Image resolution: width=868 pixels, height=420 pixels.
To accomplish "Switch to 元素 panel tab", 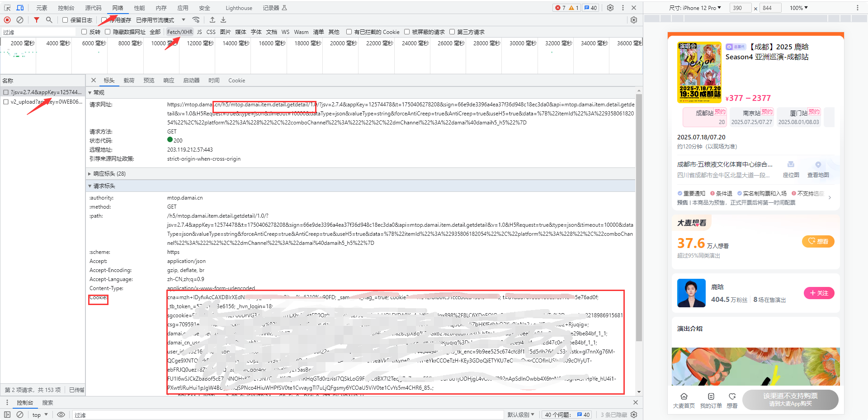I will tap(42, 8).
